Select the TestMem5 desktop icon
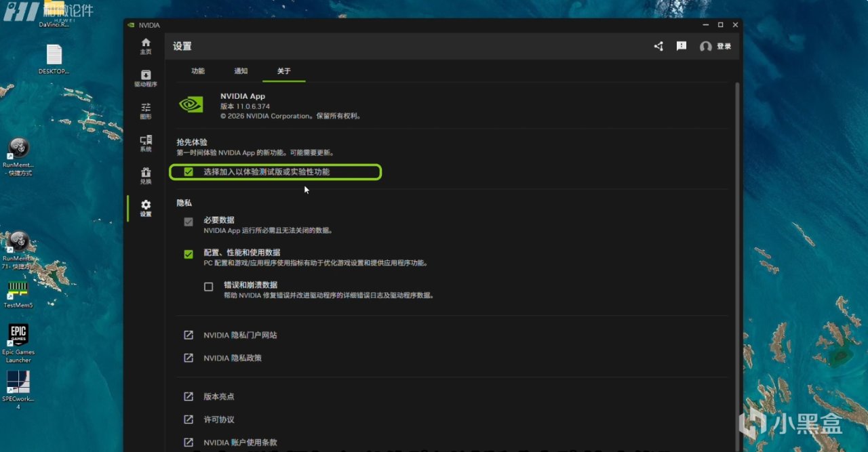The width and height of the screenshot is (868, 452). tap(18, 294)
